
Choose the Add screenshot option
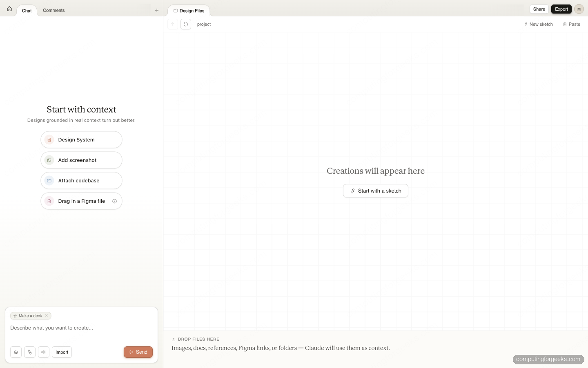click(81, 160)
